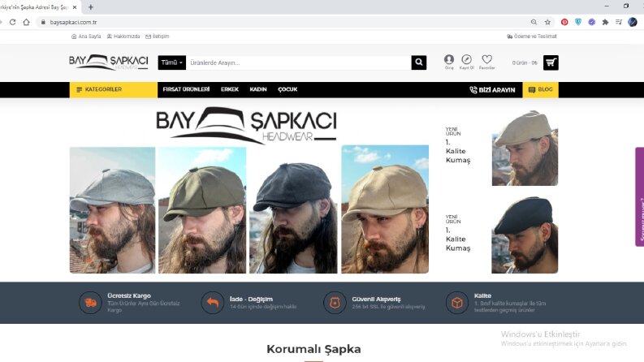Click the Ücretsiz Kargo title text
Viewport: 644px width, 362px height.
coord(129,295)
